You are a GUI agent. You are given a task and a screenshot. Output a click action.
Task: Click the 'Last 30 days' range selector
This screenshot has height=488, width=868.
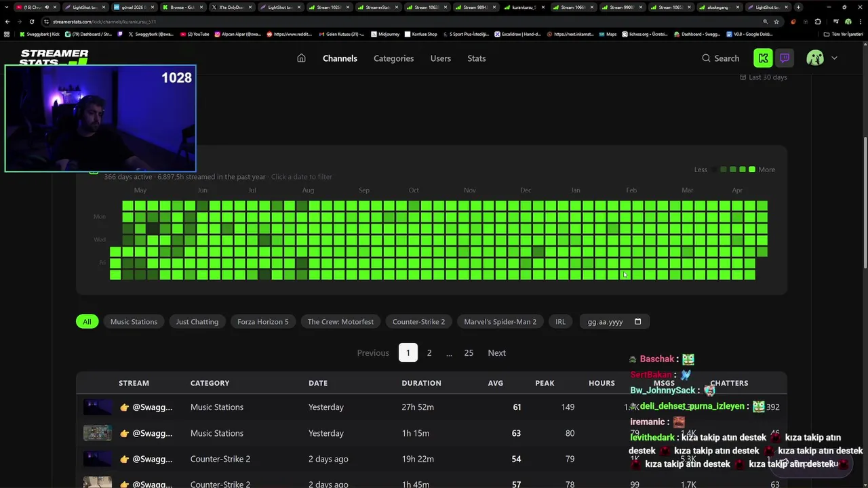point(764,77)
